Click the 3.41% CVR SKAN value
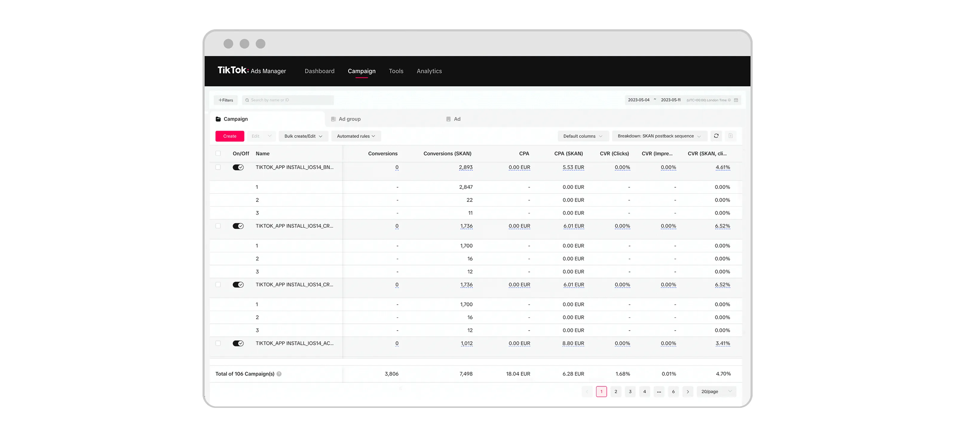The height and width of the screenshot is (439, 980). click(x=723, y=343)
